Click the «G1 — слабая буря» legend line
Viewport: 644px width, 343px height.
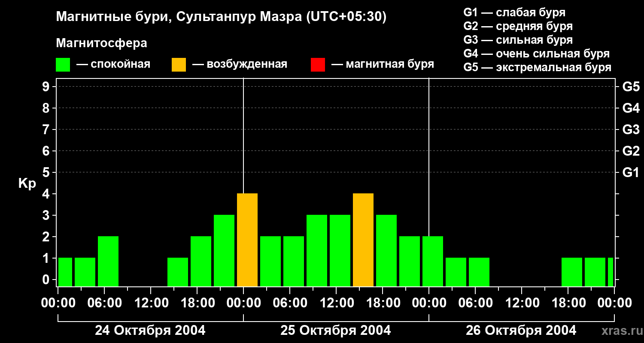pyautogui.click(x=514, y=12)
